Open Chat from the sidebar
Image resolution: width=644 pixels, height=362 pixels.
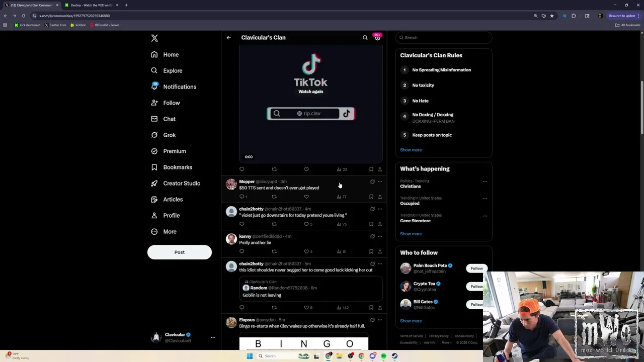(x=163, y=119)
